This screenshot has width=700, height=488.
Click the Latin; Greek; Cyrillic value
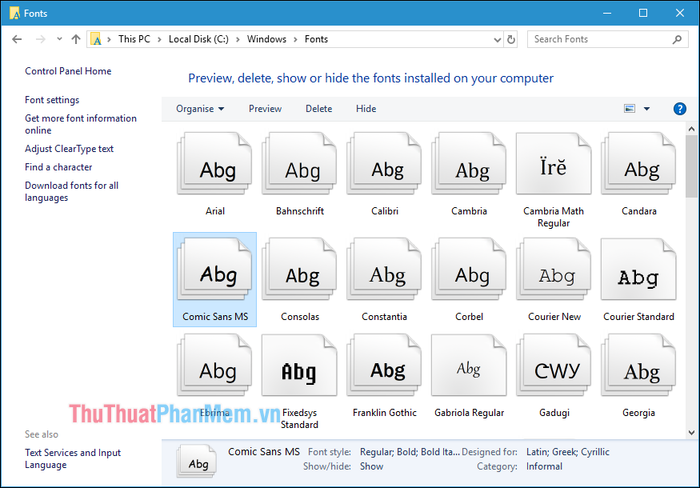[567, 452]
